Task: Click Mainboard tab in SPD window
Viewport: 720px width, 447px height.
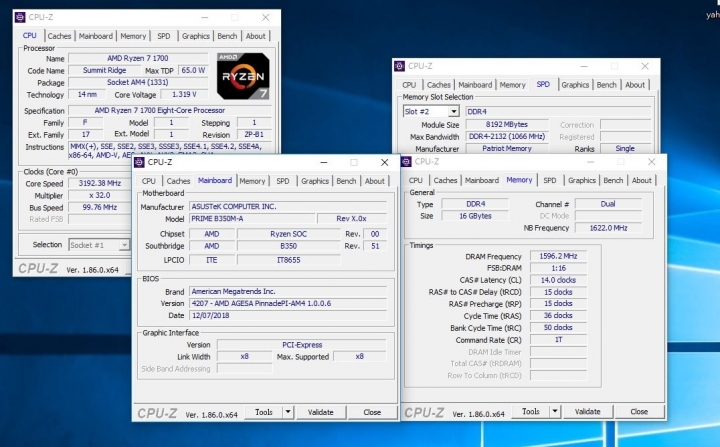Action: click(475, 85)
